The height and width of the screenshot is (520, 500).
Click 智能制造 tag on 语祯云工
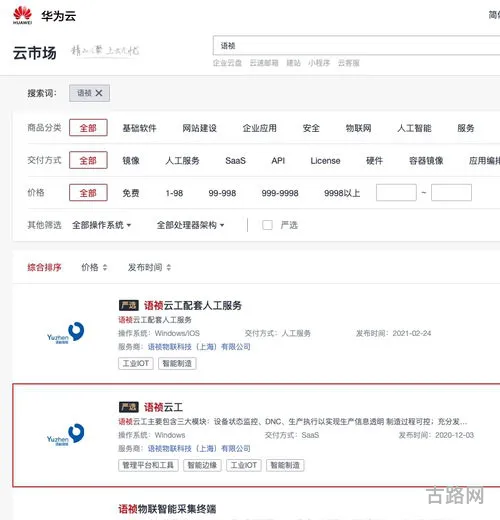click(285, 465)
